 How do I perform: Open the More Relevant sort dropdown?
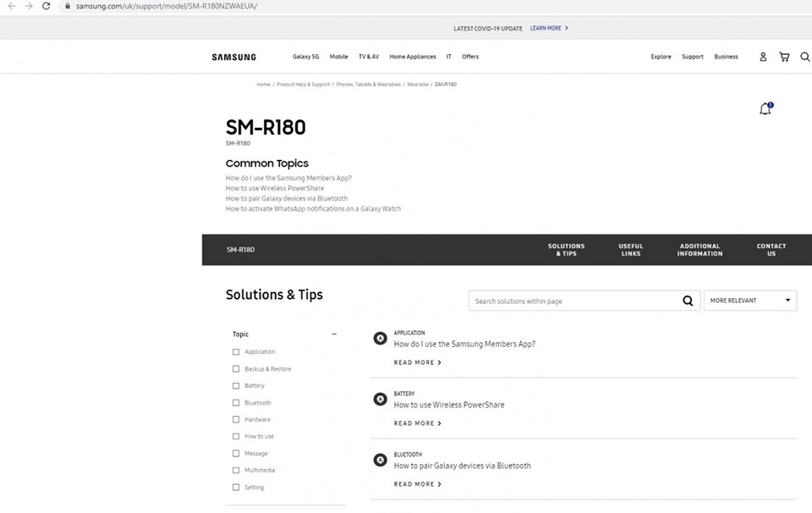(x=750, y=301)
